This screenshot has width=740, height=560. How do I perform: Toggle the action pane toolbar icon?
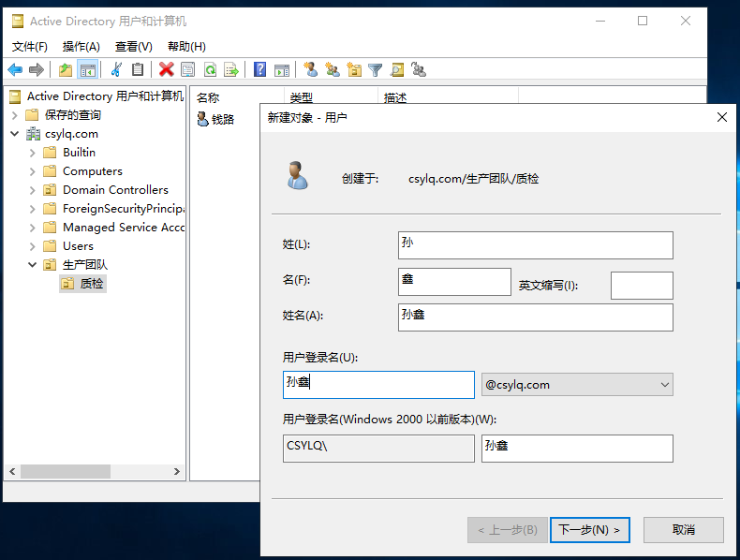pos(282,70)
